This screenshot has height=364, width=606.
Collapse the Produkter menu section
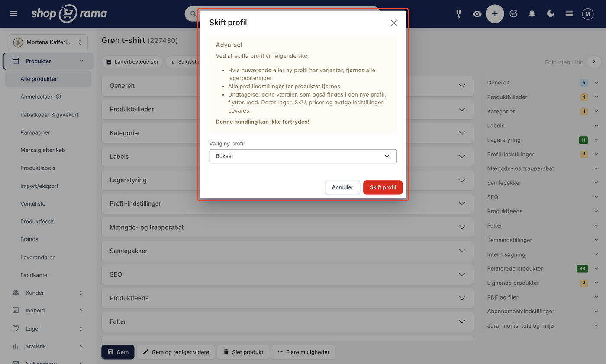pos(48,61)
